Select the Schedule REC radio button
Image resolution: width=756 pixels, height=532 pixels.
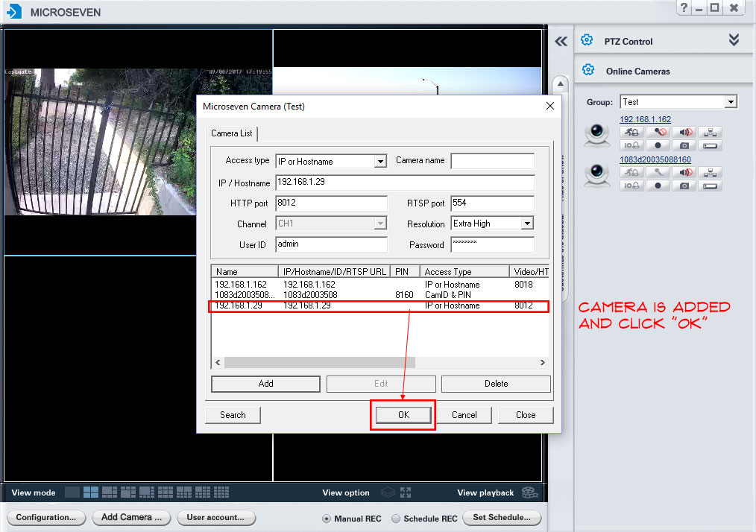click(x=396, y=519)
